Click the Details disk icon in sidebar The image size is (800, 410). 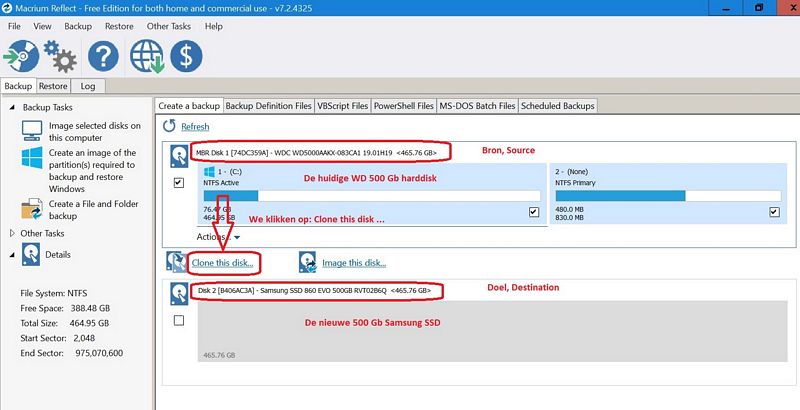(31, 254)
